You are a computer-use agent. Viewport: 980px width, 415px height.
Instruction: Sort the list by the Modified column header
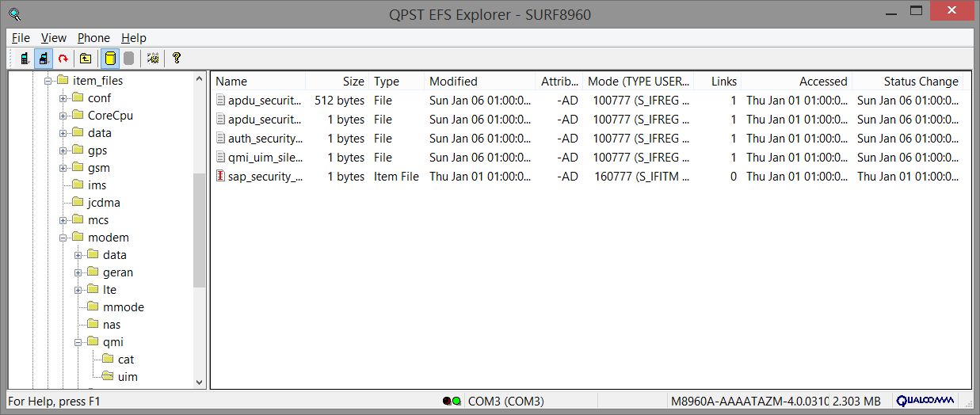pyautogui.click(x=480, y=81)
